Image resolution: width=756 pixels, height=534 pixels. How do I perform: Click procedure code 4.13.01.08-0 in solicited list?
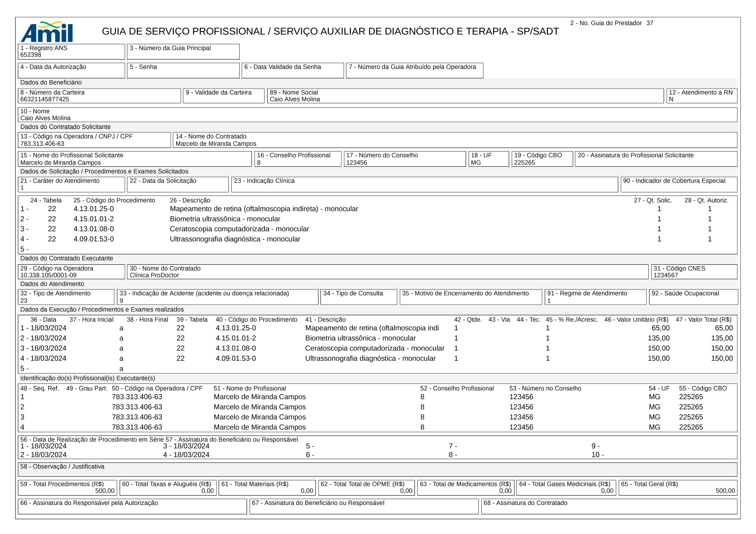[x=94, y=229]
